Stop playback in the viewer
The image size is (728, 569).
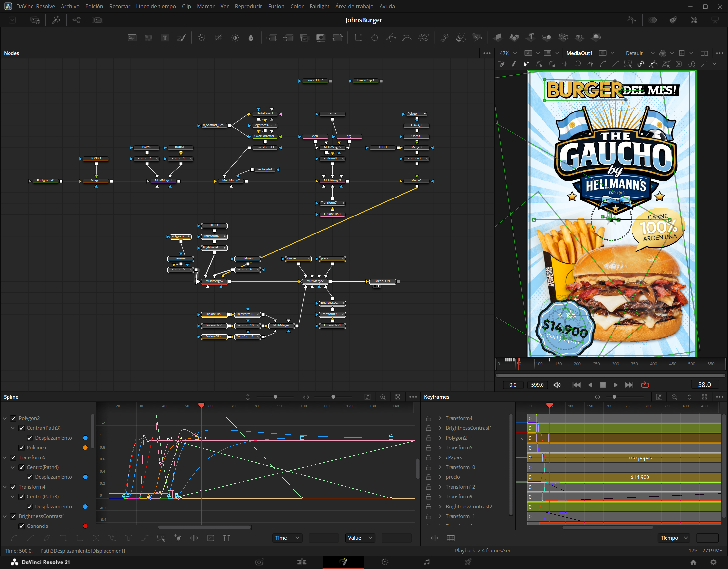coord(603,385)
